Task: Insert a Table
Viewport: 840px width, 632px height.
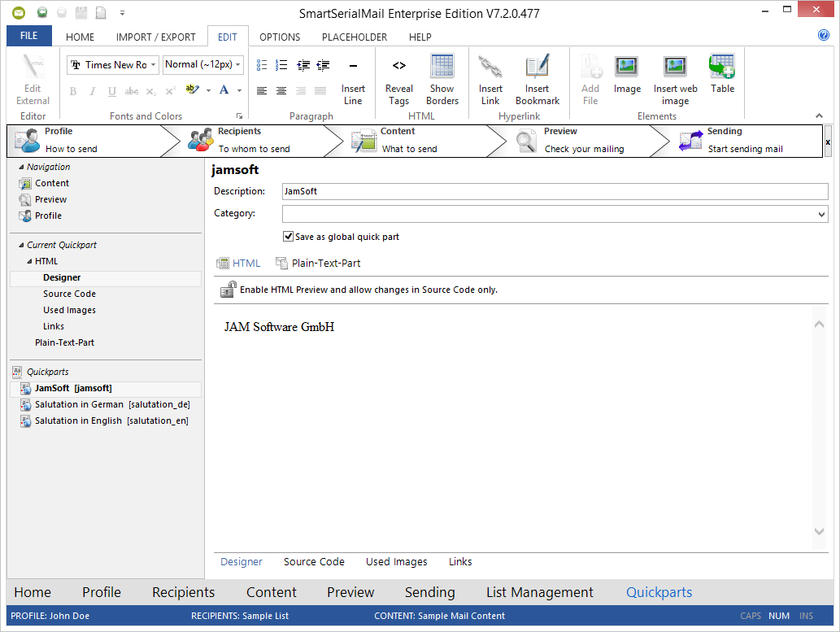Action: (x=722, y=74)
